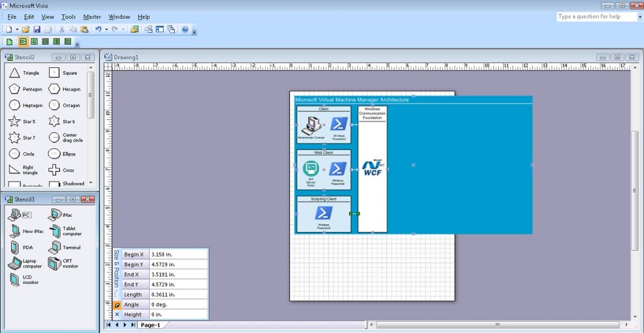Screen dimensions: 644x333
Task: Select the Heptagon shape in Stencil2
Action: pos(25,106)
